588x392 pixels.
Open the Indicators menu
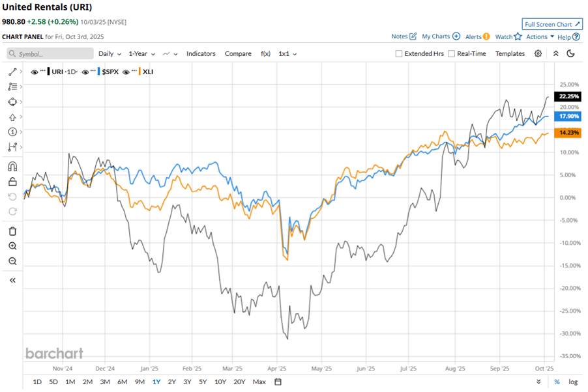(x=201, y=53)
